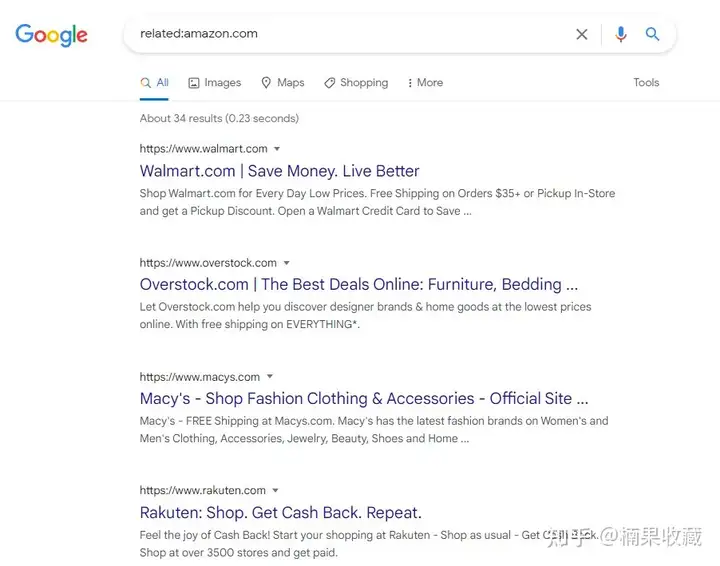
Task: Expand the dropdown arrow beside walmart.com URL
Action: coord(277,149)
